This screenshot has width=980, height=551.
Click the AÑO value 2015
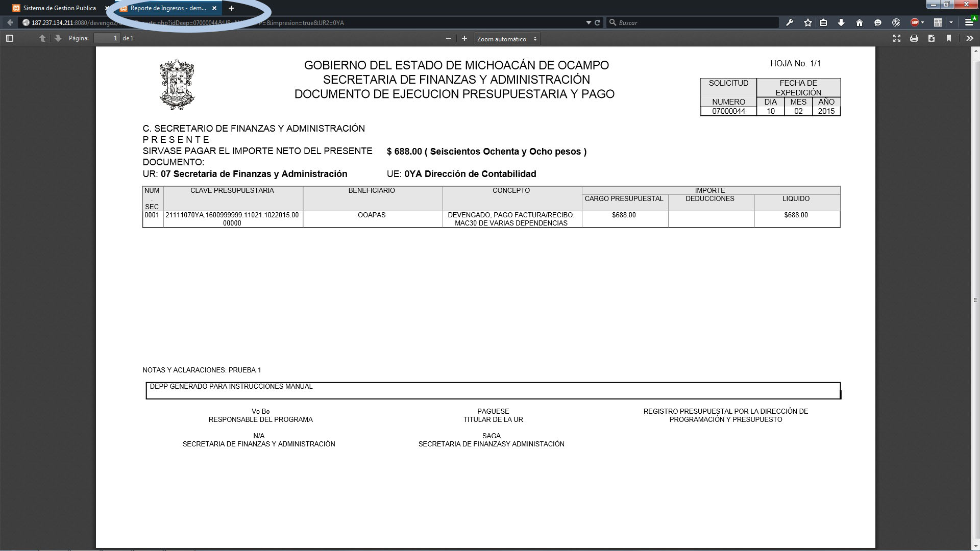826,111
